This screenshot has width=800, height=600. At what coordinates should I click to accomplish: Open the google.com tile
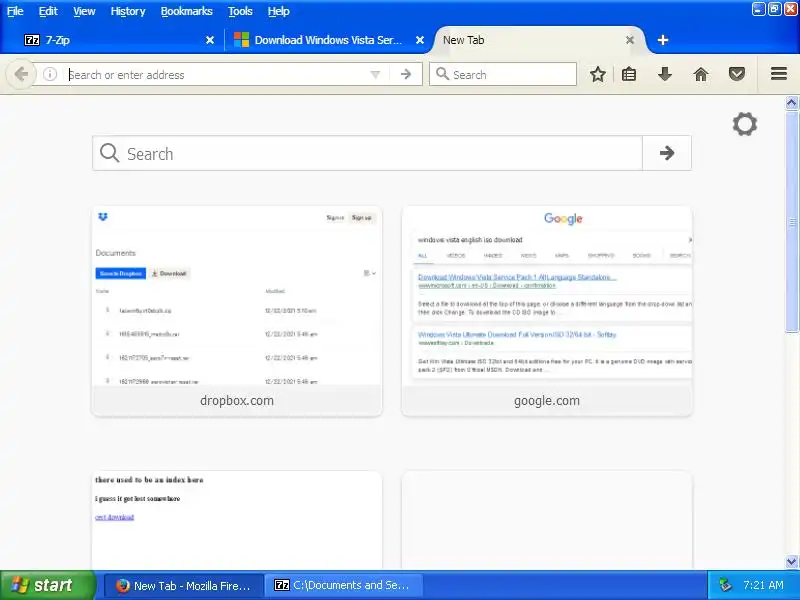[547, 311]
